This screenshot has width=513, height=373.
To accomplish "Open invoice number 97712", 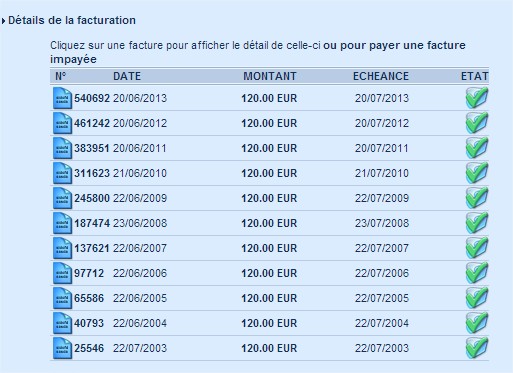I will [x=89, y=273].
